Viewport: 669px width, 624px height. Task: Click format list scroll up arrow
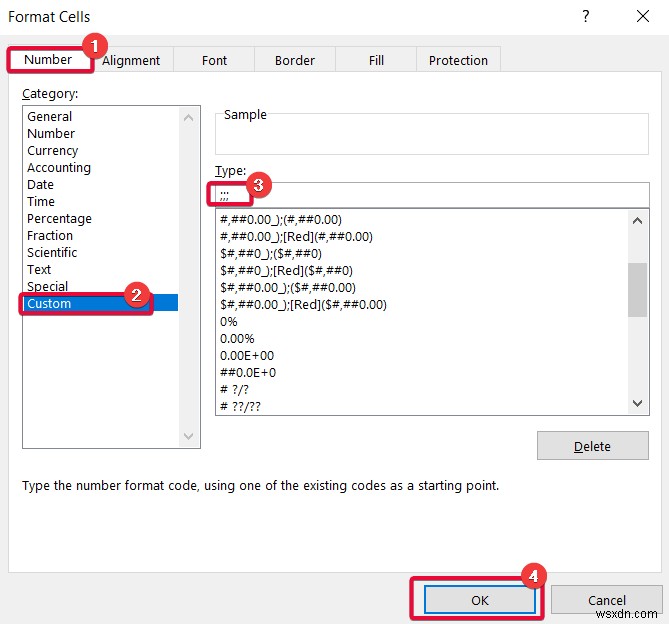(637, 221)
